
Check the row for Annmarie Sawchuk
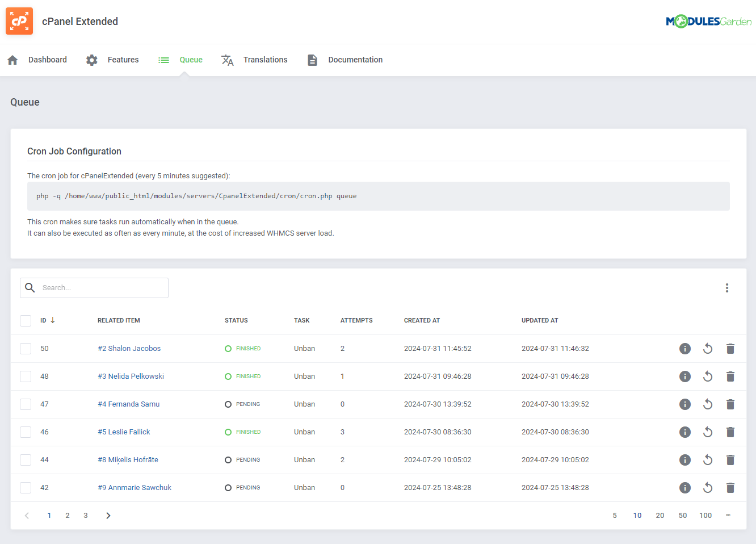(25, 487)
